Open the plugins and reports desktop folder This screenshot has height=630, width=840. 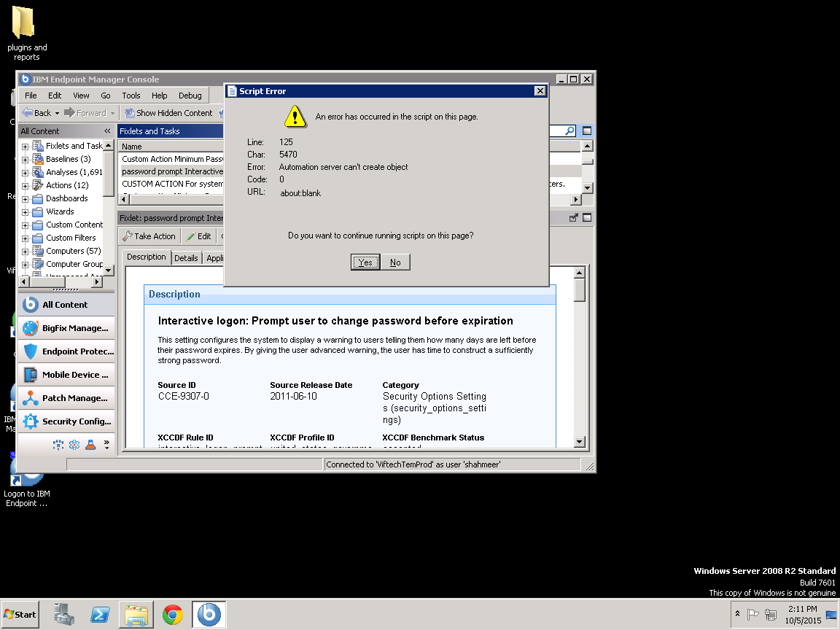[x=26, y=34]
